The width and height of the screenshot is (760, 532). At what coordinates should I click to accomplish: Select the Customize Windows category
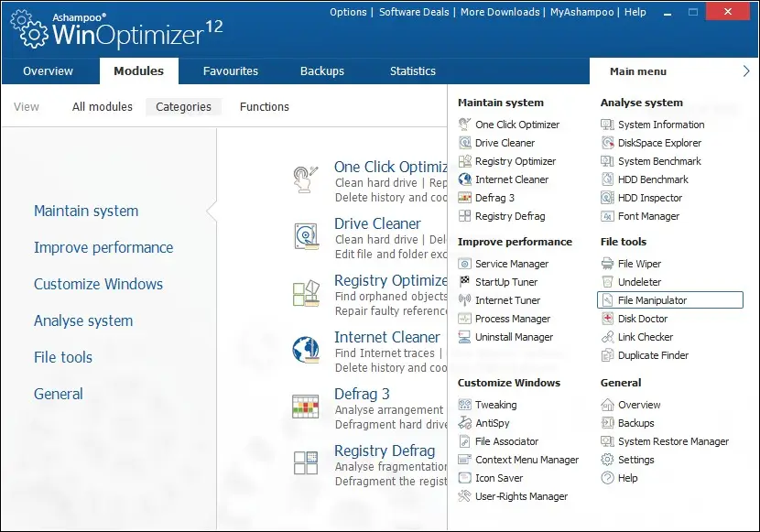point(98,284)
